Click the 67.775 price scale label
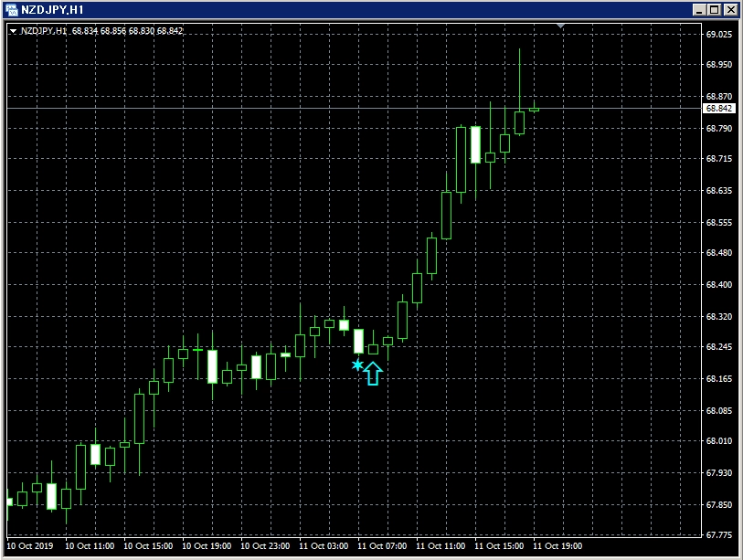Image resolution: width=743 pixels, height=560 pixels. [719, 535]
